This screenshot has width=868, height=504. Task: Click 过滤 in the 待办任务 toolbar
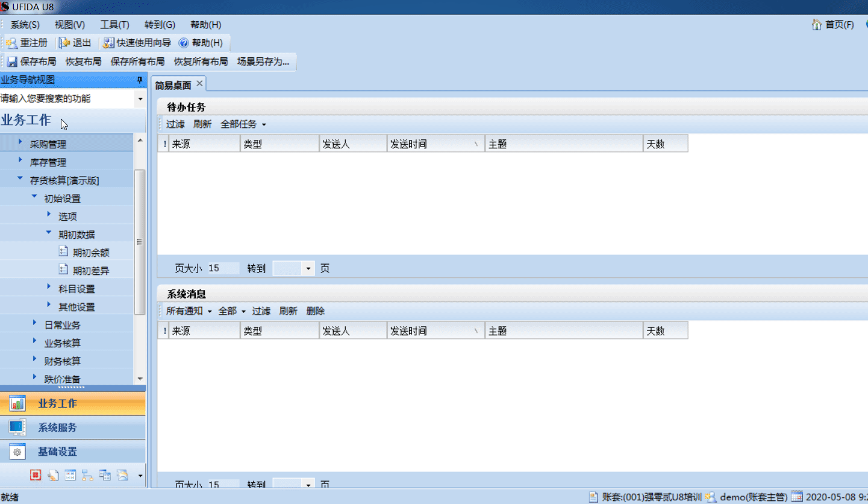[175, 124]
